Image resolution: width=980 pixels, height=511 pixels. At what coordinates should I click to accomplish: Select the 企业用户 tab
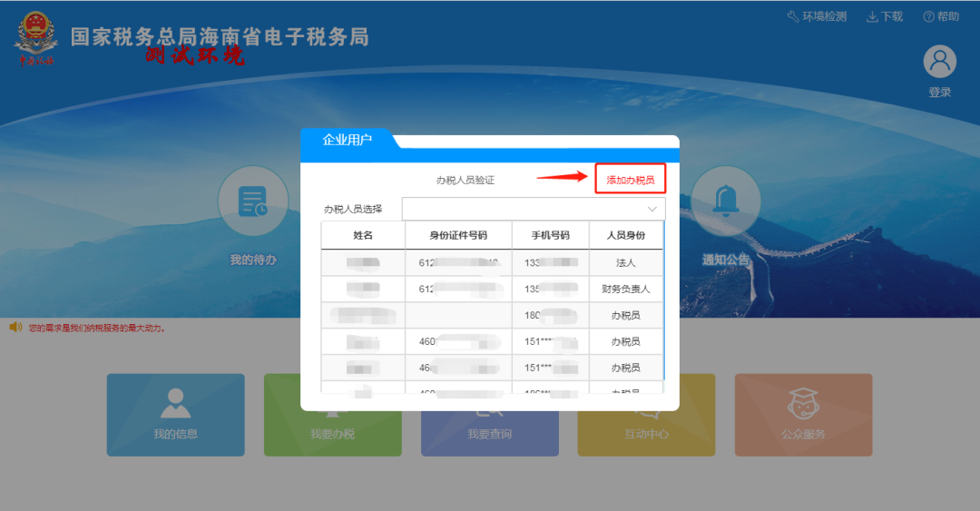[x=347, y=140]
